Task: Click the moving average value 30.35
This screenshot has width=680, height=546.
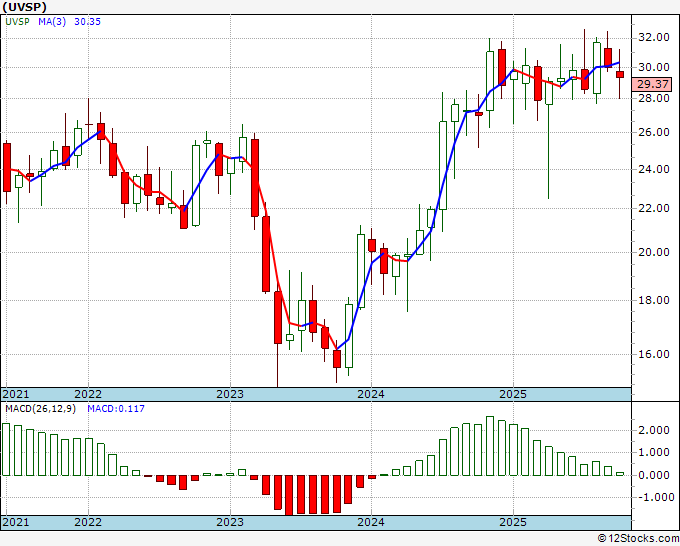Action: [x=87, y=21]
